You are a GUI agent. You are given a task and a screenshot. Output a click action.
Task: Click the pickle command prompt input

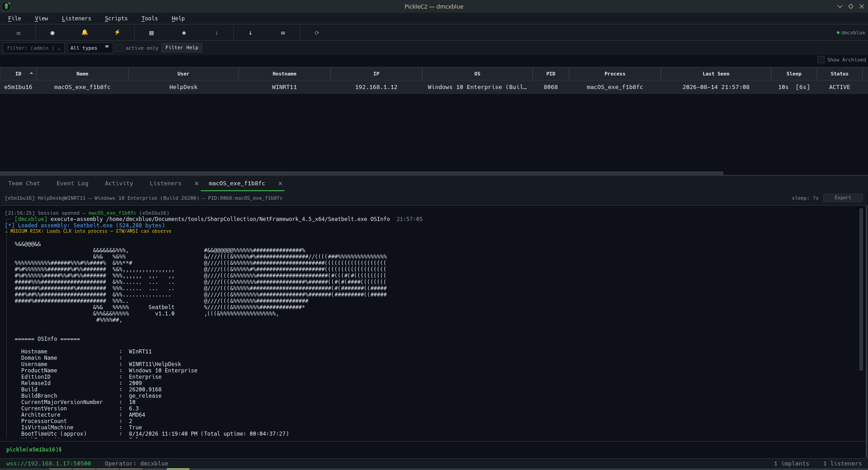pyautogui.click(x=434, y=450)
